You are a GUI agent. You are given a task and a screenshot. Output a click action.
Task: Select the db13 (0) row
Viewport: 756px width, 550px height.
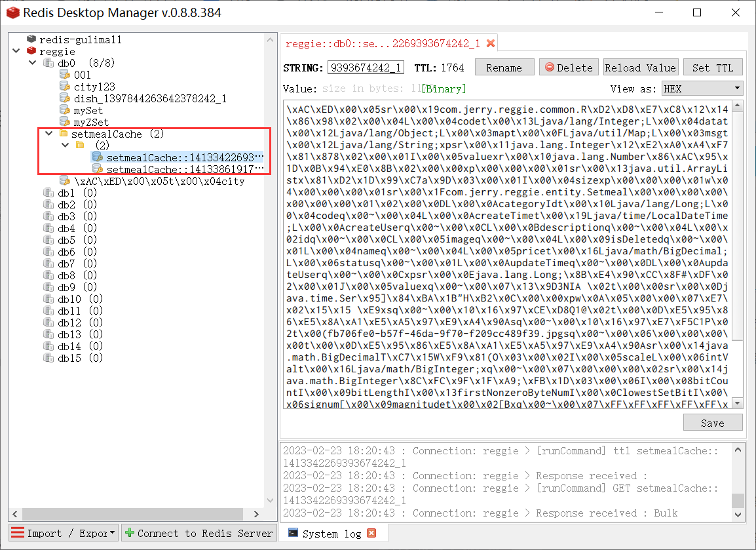click(74, 334)
